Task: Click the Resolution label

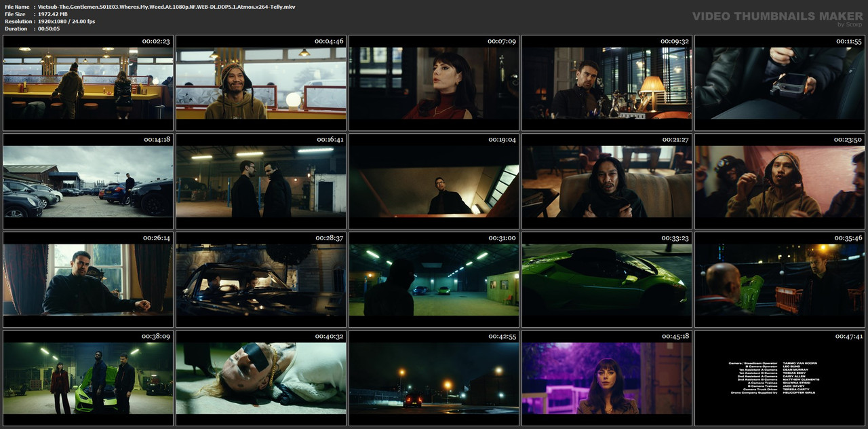Action: [x=18, y=22]
